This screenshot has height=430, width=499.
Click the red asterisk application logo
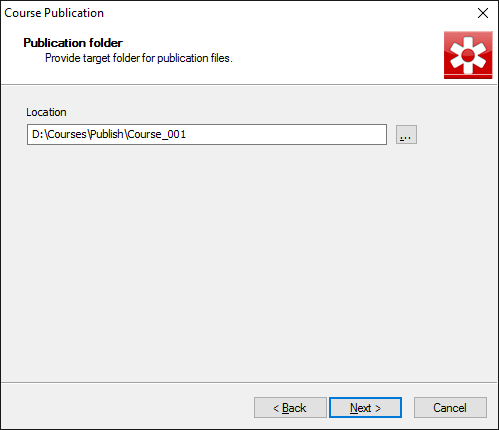(468, 55)
